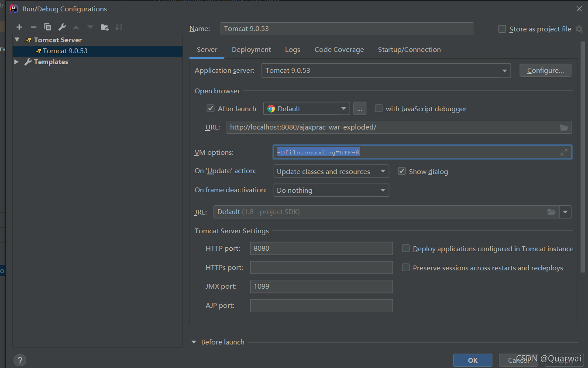588x368 pixels.
Task: Select Tomcat 9.0.53 configuration in tree
Action: click(98, 51)
